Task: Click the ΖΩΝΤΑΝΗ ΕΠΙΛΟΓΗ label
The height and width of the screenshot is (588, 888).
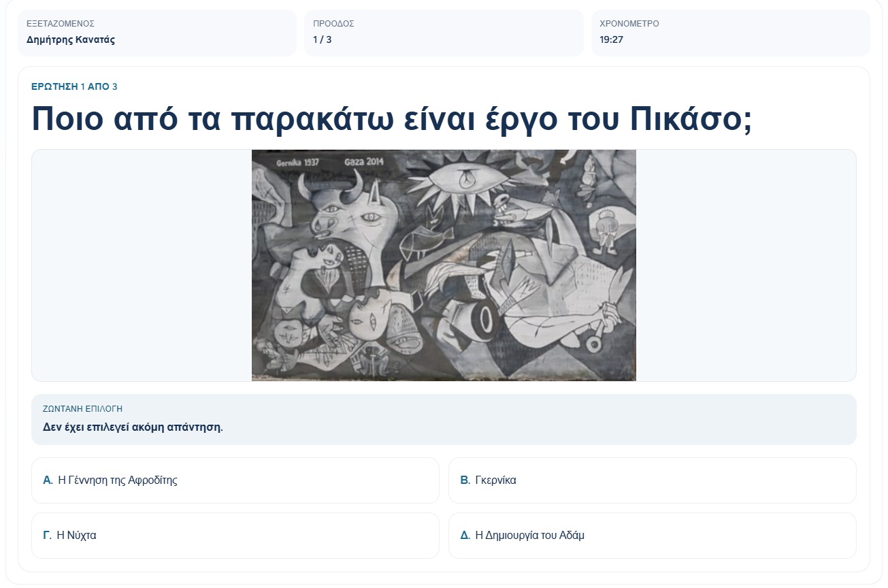Action: (82, 409)
